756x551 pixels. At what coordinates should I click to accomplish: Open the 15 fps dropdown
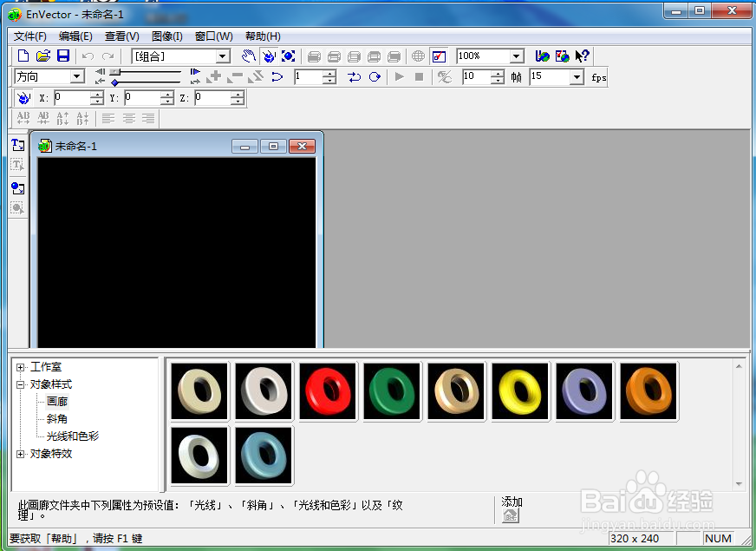coord(577,76)
